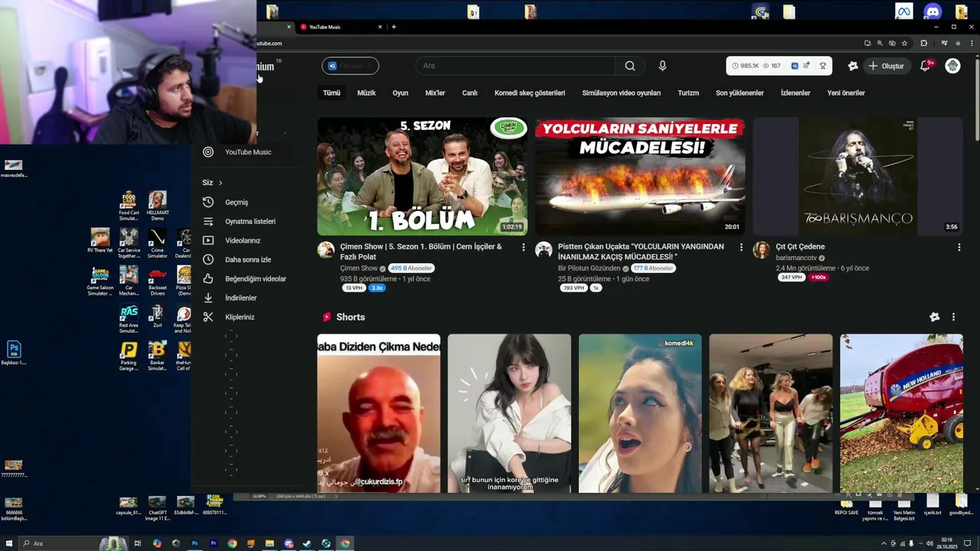Select the Turizm filter chip
The height and width of the screenshot is (551, 980).
coord(688,93)
